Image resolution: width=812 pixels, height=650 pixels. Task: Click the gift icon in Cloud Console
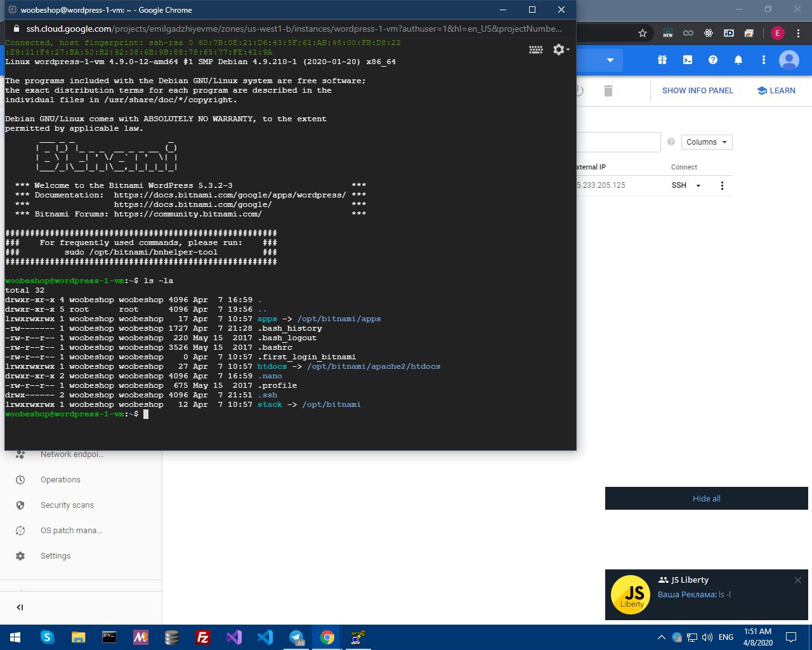click(x=662, y=60)
